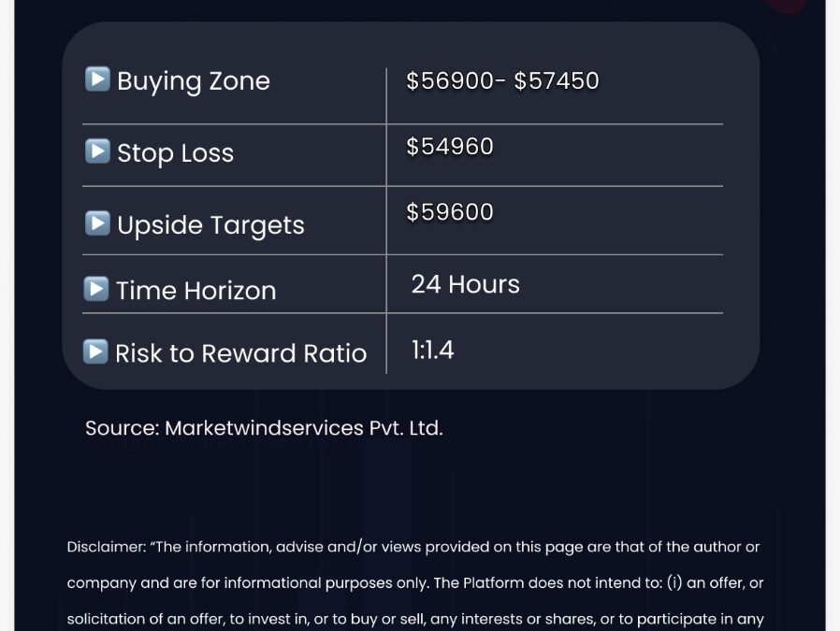This screenshot has width=840, height=631.
Task: Select the Risk to Reward Ratio label
Action: coord(241,353)
